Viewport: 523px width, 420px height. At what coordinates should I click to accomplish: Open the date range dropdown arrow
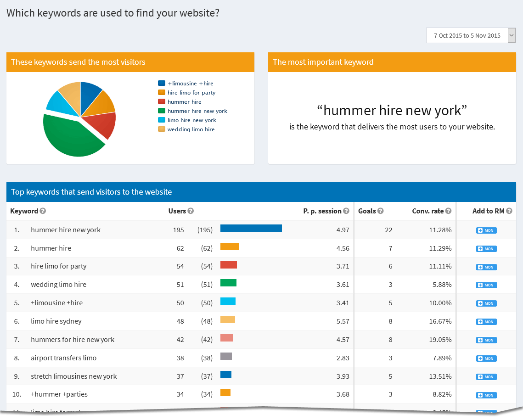tap(512, 35)
